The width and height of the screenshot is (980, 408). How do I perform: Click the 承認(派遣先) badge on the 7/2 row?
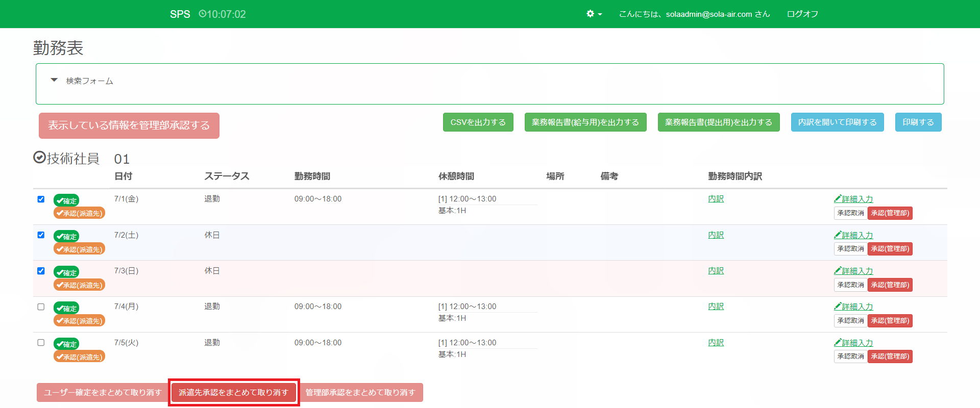pyautogui.click(x=79, y=249)
